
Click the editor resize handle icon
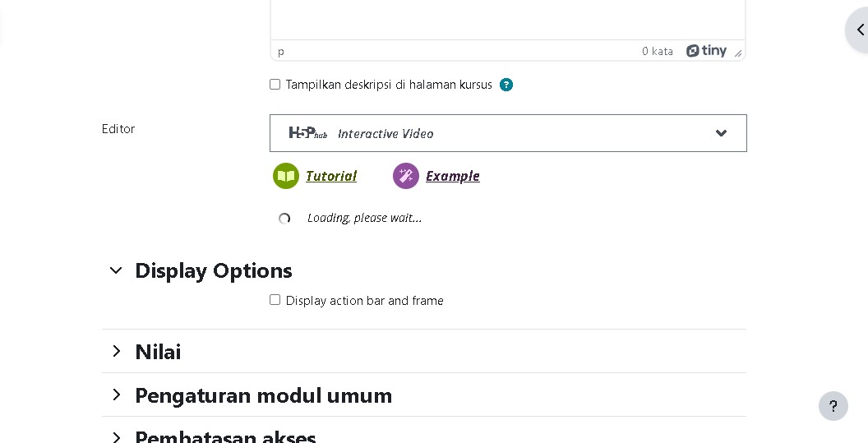[738, 53]
